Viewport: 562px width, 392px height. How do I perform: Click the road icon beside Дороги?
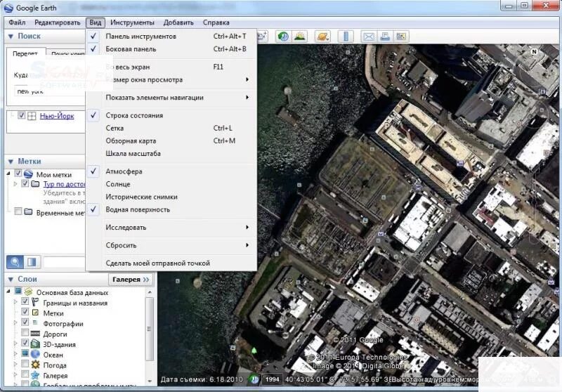click(x=35, y=334)
